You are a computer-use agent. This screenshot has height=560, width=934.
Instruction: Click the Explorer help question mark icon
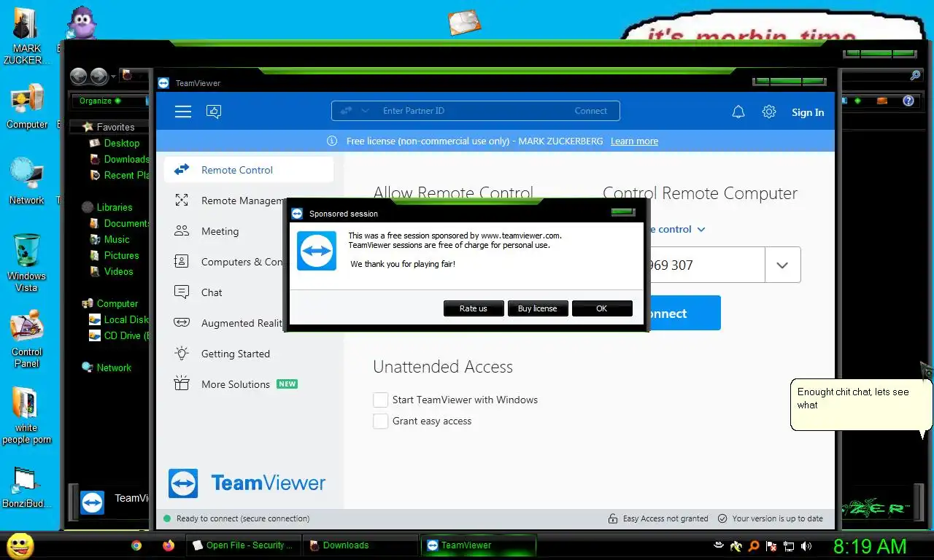[x=908, y=101]
